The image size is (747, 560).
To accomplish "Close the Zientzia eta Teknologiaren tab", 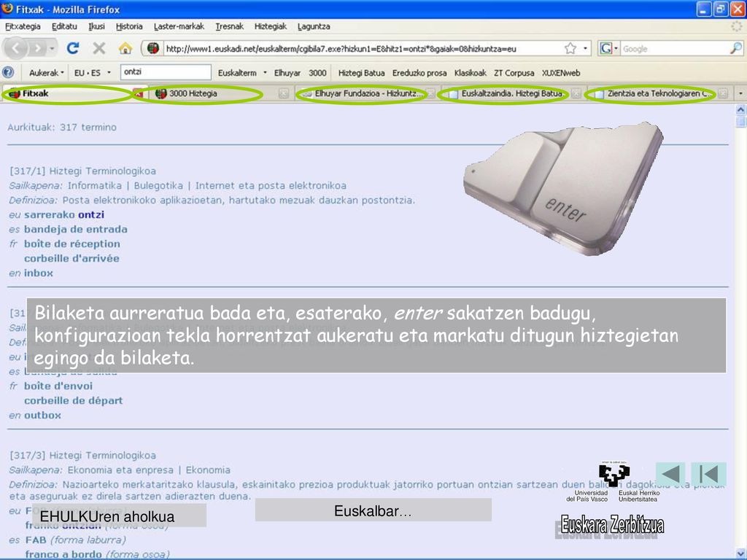I will (x=723, y=94).
